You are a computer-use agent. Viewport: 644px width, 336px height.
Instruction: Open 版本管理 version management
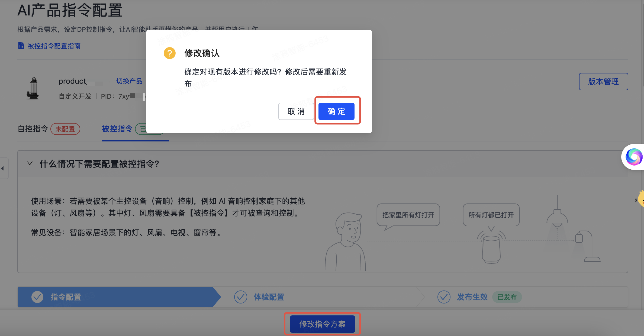click(x=603, y=82)
